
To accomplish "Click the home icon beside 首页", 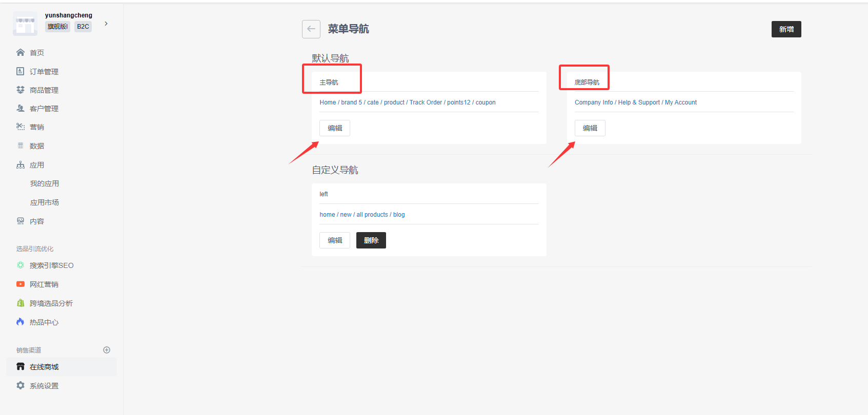I will (x=21, y=52).
